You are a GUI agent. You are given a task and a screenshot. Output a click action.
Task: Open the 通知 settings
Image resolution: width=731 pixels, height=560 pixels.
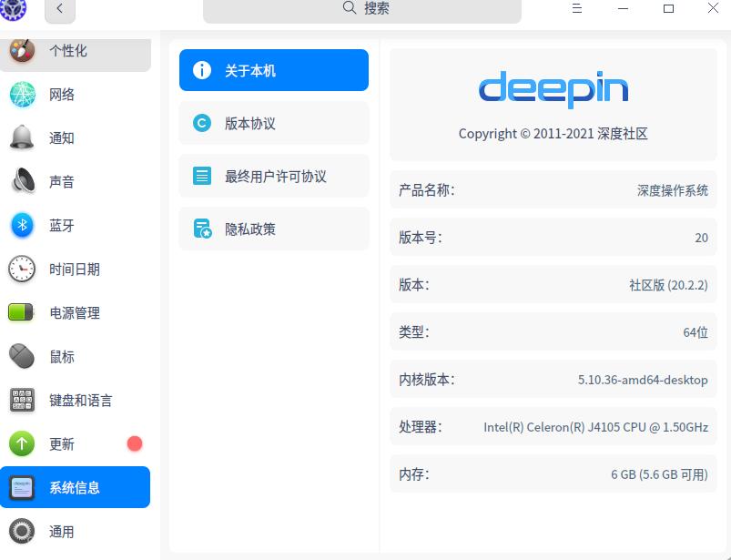click(x=75, y=138)
